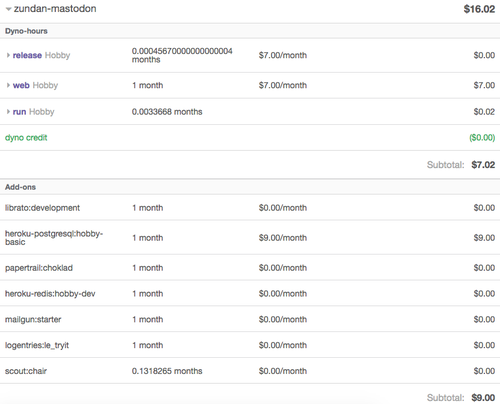The image size is (500, 404).
Task: Select the $7.02 dyno subtotal
Action: point(483,165)
